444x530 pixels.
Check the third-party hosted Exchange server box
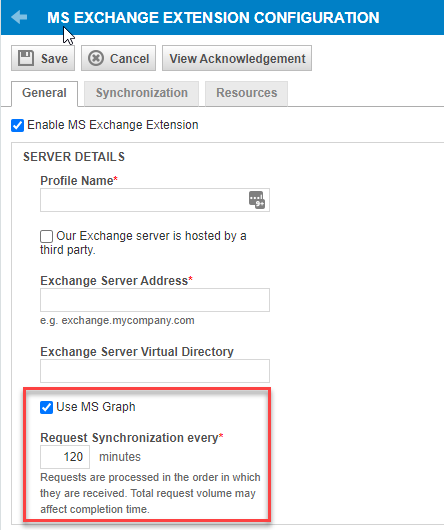coord(46,236)
